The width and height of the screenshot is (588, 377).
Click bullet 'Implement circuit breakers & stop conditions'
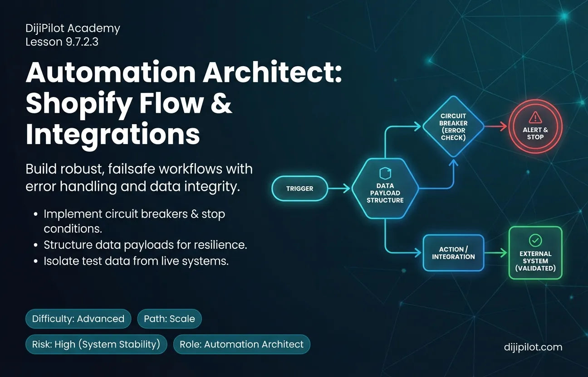134,221
